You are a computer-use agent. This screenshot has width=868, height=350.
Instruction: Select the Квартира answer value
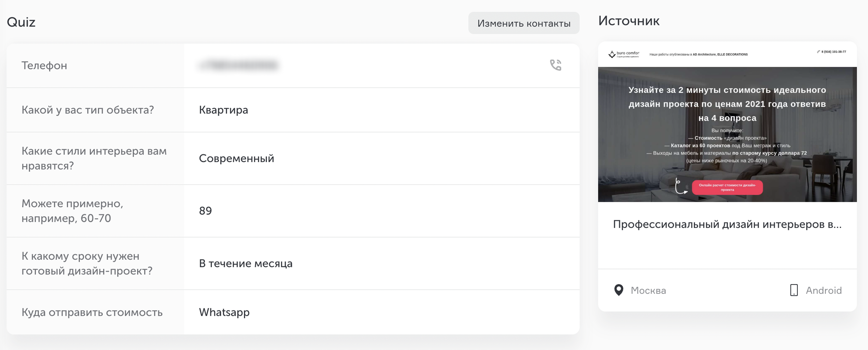[223, 110]
